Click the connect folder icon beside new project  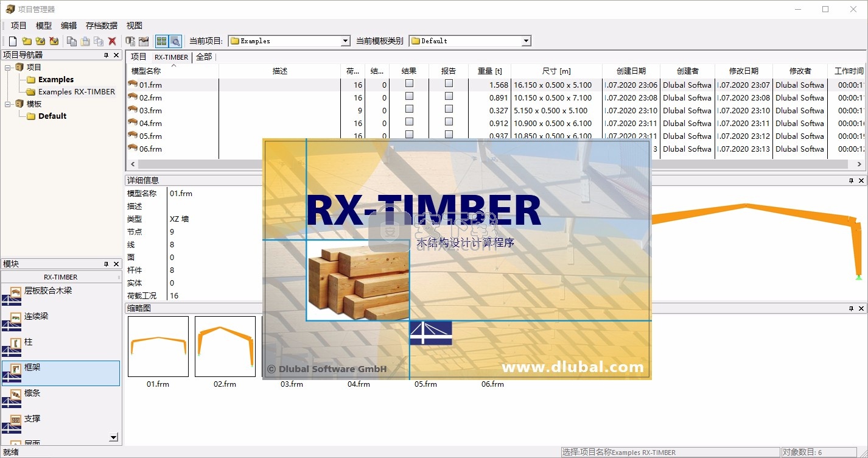(27, 41)
